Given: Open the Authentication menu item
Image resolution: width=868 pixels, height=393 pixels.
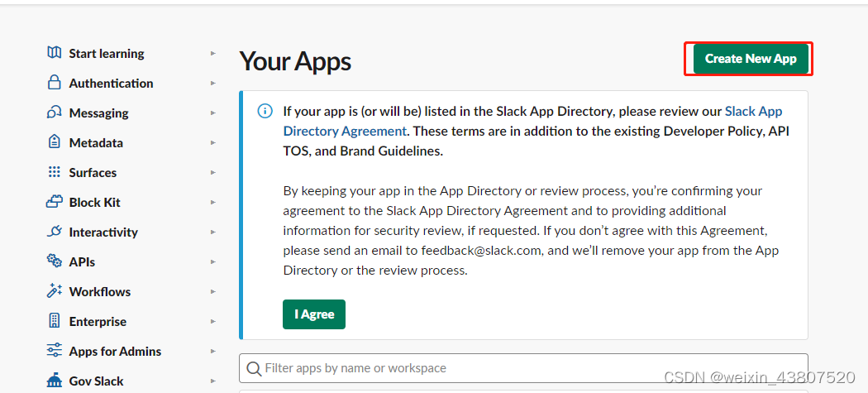Looking at the screenshot, I should pyautogui.click(x=111, y=83).
